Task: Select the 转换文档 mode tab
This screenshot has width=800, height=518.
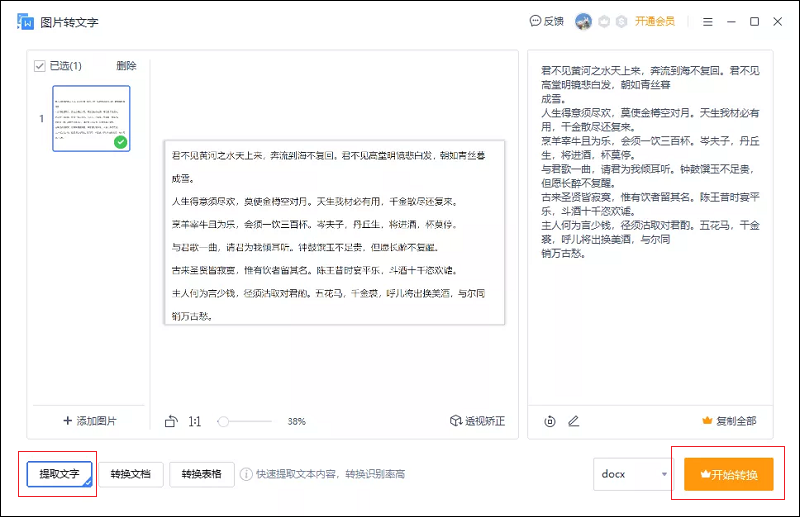Action: coord(131,474)
